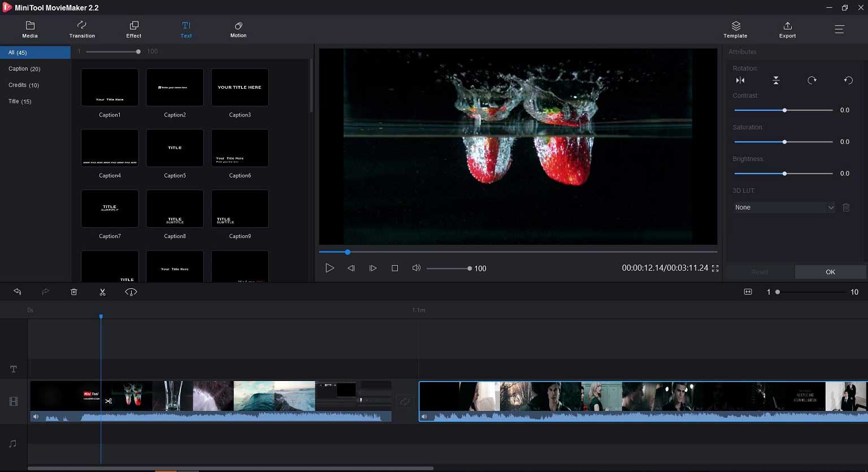
Task: Open the Template library
Action: (x=735, y=29)
